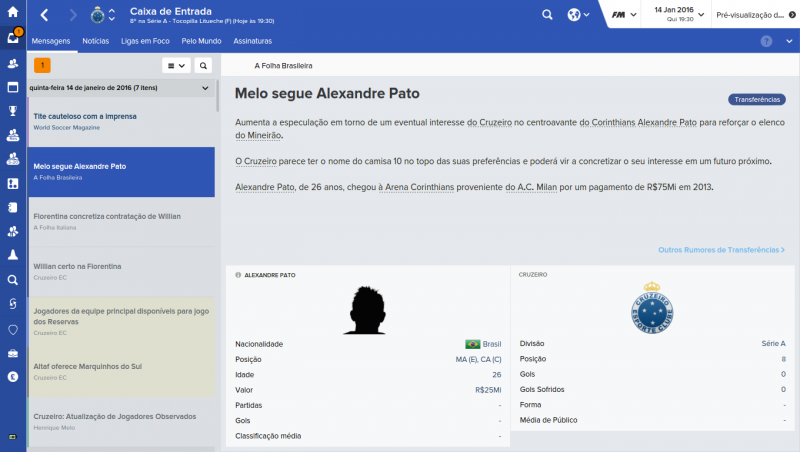Open the briefcase icon in the sidebar
The image size is (800, 452).
(13, 353)
